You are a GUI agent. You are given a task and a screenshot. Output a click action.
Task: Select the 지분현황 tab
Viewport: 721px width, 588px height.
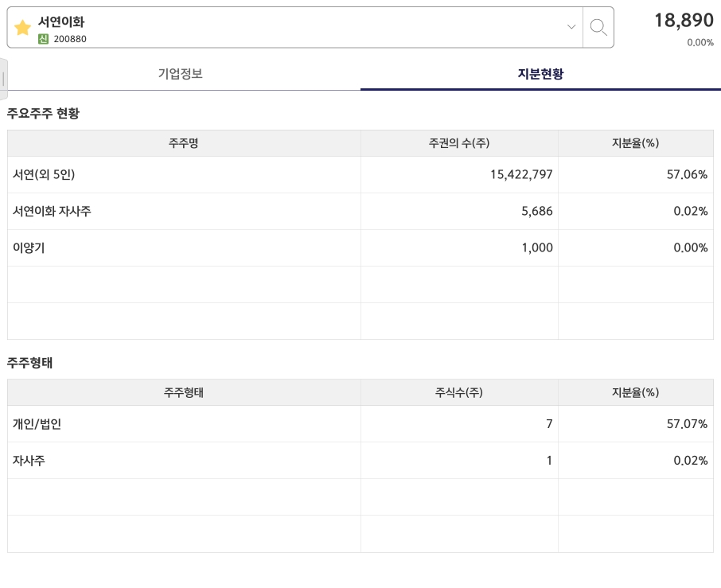pos(541,73)
